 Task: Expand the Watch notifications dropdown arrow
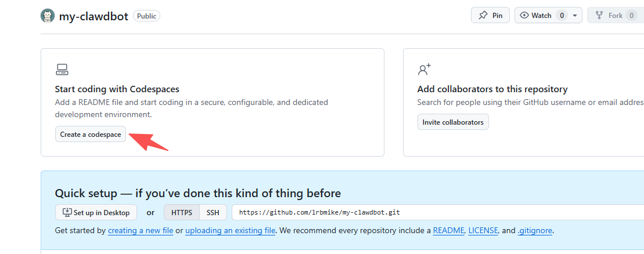575,16
